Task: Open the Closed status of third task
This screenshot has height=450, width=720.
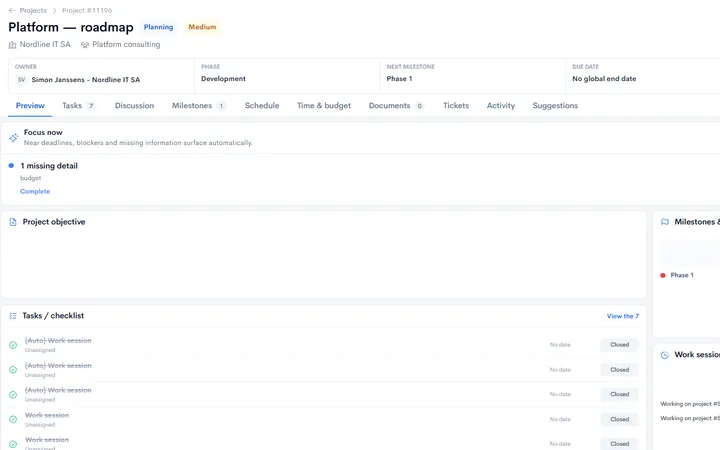Action: (x=619, y=394)
